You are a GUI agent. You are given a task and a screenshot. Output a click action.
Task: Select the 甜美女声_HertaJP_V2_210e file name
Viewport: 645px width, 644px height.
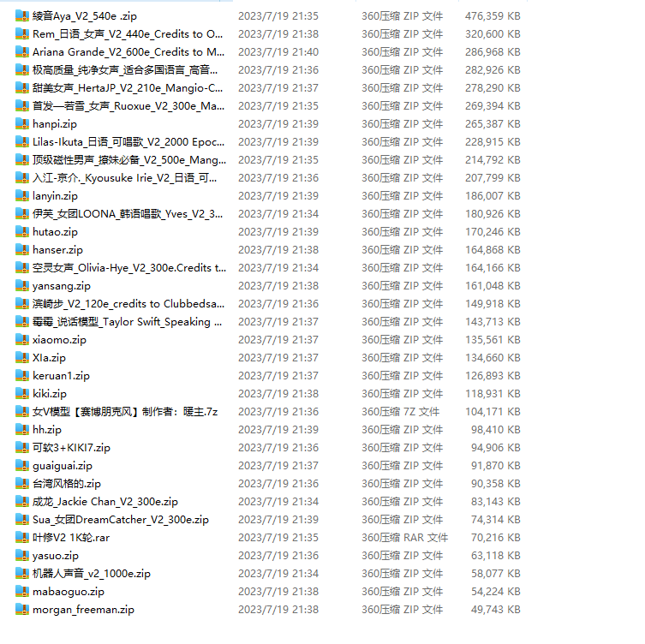click(128, 88)
